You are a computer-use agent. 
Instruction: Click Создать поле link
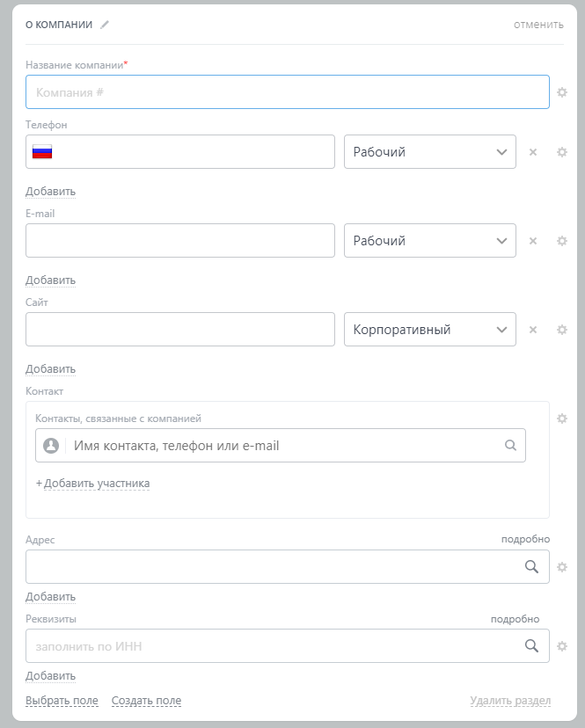coord(146,701)
